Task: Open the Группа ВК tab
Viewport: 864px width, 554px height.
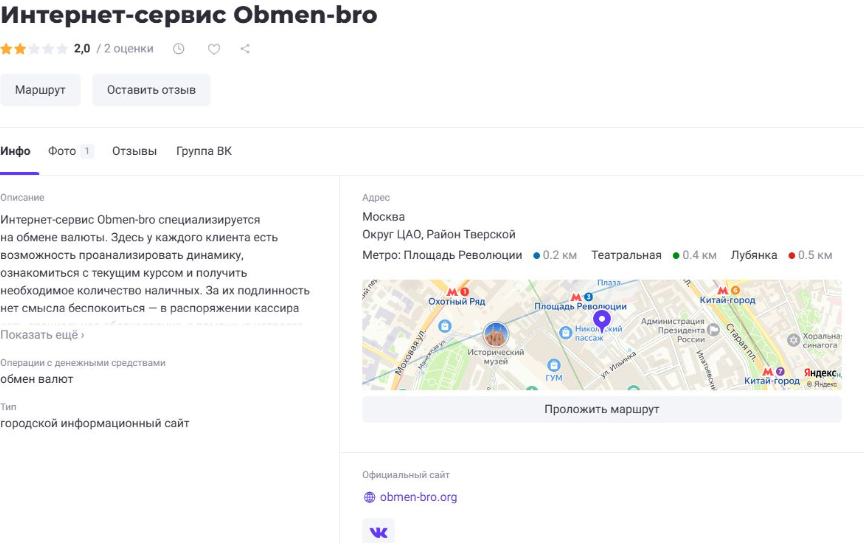Action: 203,151
